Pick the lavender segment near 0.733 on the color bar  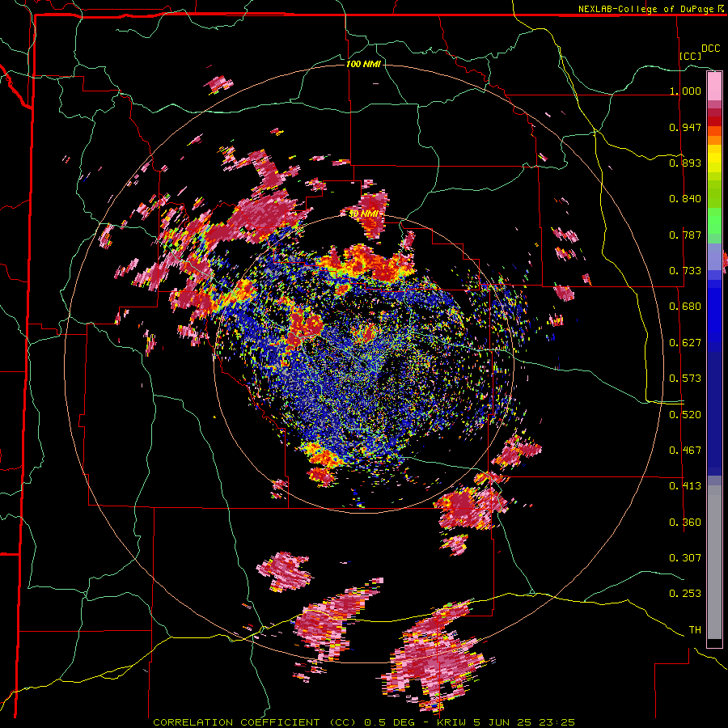(714, 258)
